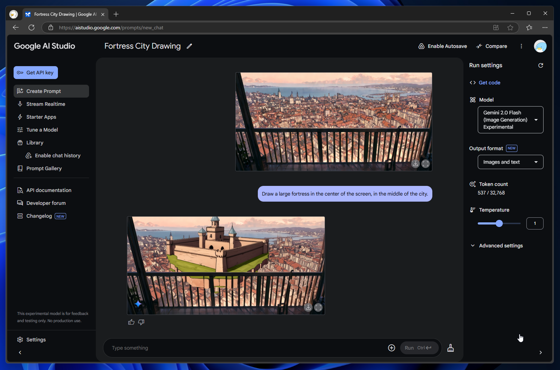This screenshot has height=370, width=560.
Task: Reset run settings with the refresh icon
Action: [540, 65]
